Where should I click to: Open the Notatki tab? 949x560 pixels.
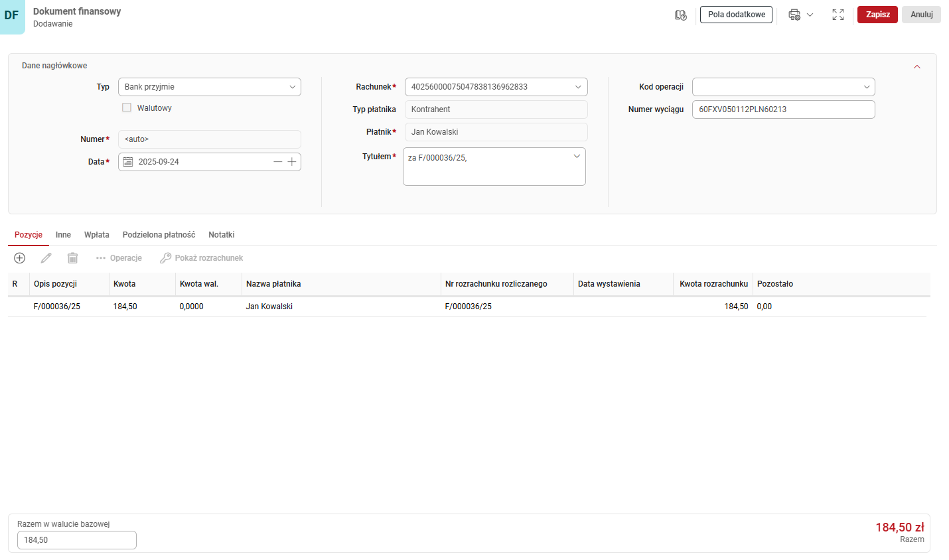tap(221, 234)
